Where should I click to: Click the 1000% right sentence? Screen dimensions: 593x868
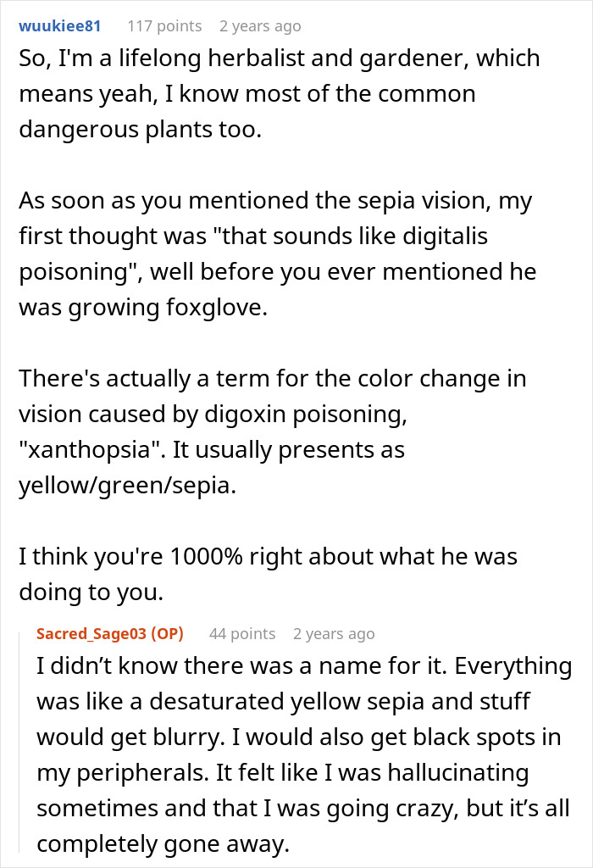[x=269, y=574]
